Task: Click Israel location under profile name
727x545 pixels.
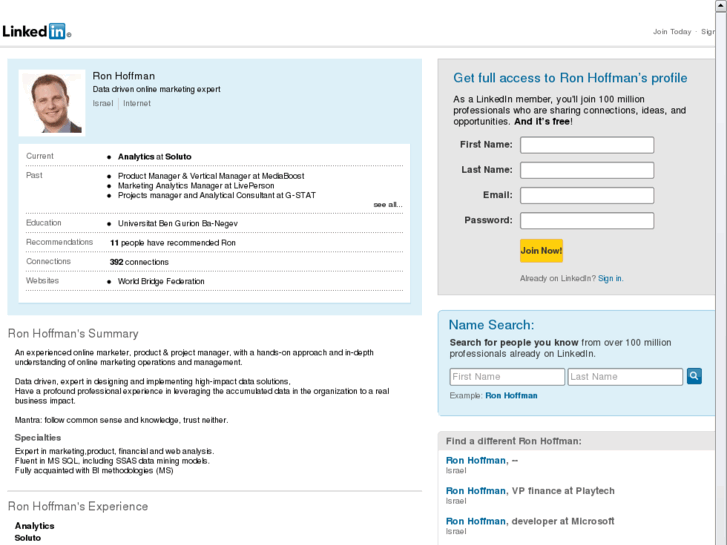Action: pos(102,103)
